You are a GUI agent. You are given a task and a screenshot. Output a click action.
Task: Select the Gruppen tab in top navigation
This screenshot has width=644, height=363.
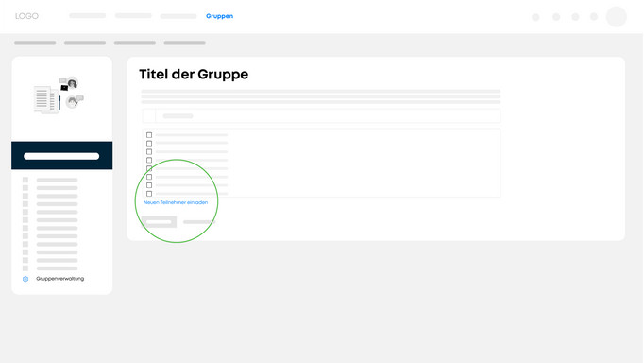tap(219, 16)
